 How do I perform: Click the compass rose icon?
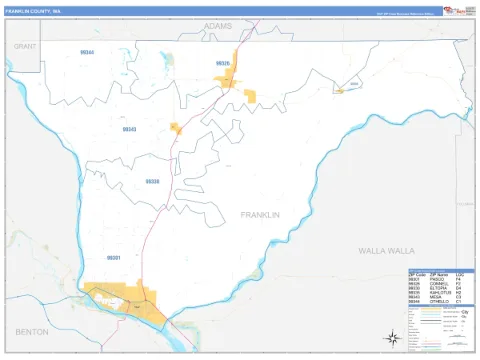[x=393, y=338]
